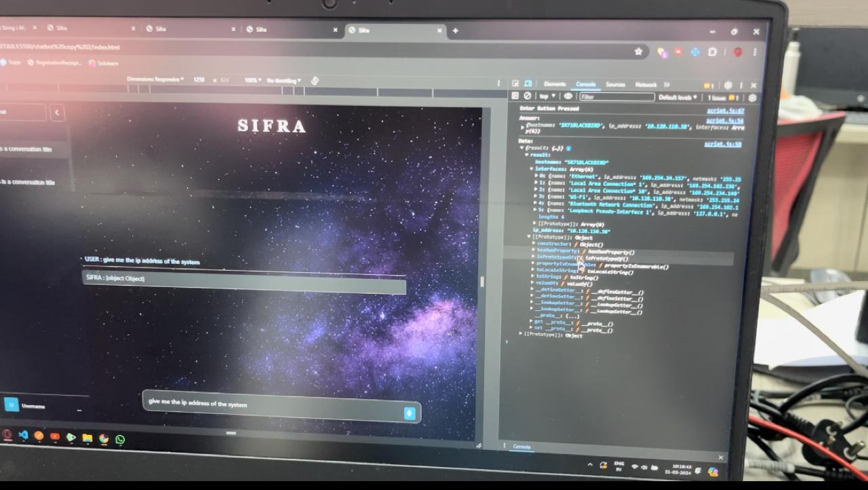Open the script.js source link beside Data
The image size is (868, 490).
(x=723, y=144)
